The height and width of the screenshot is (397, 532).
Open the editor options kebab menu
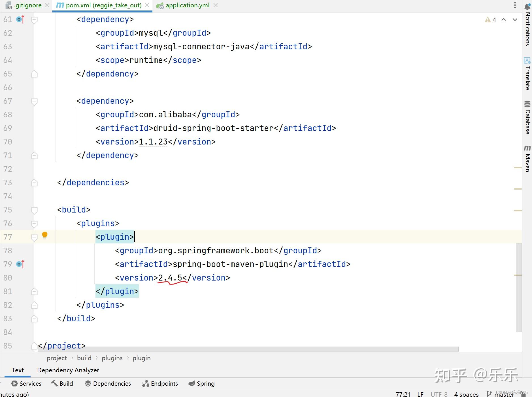(x=515, y=5)
